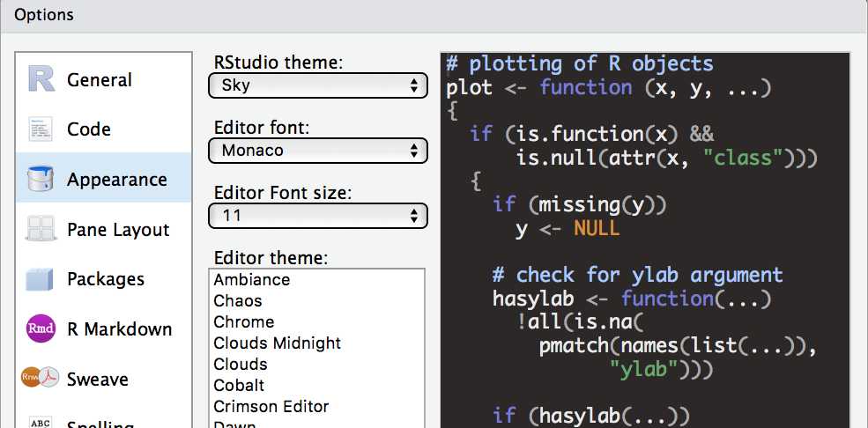Select the Ambiance editor theme
Image resolution: width=868 pixels, height=428 pixels.
(x=252, y=280)
